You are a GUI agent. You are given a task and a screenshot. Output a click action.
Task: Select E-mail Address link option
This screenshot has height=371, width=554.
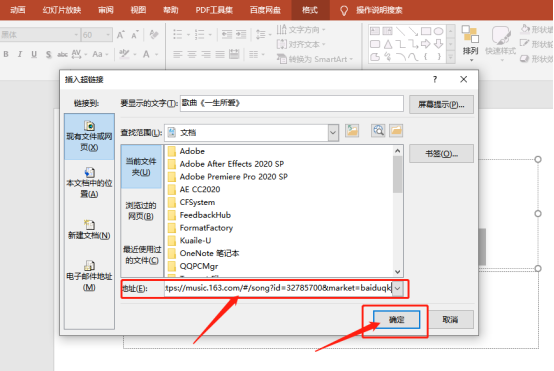[x=89, y=276]
